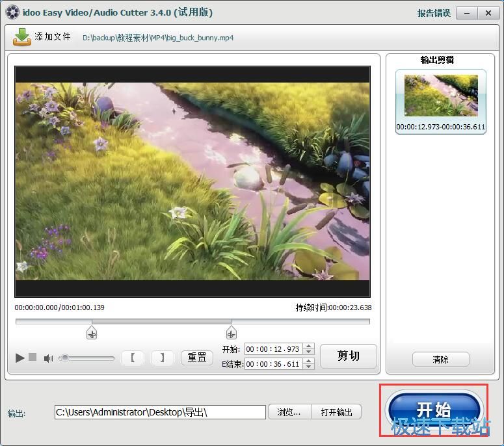Click the position text 00:00:00.000/00:01:00.139

point(59,308)
